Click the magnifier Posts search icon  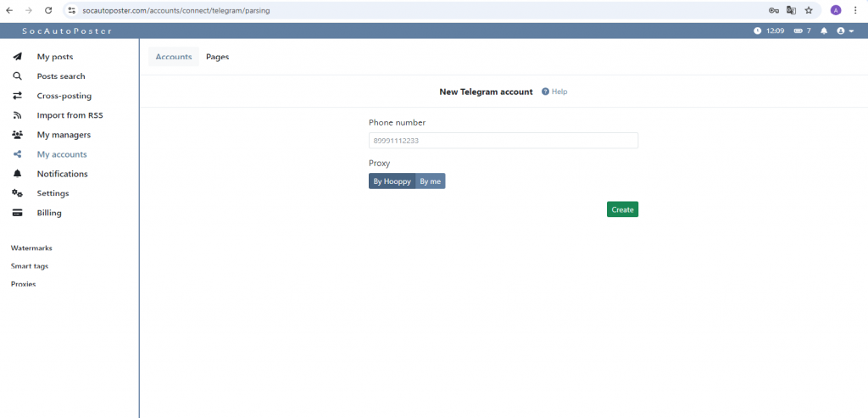tap(17, 76)
